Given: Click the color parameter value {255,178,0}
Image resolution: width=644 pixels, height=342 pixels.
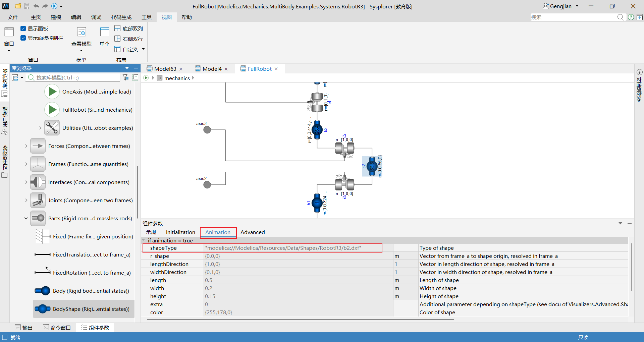Looking at the screenshot, I should pos(298,312).
